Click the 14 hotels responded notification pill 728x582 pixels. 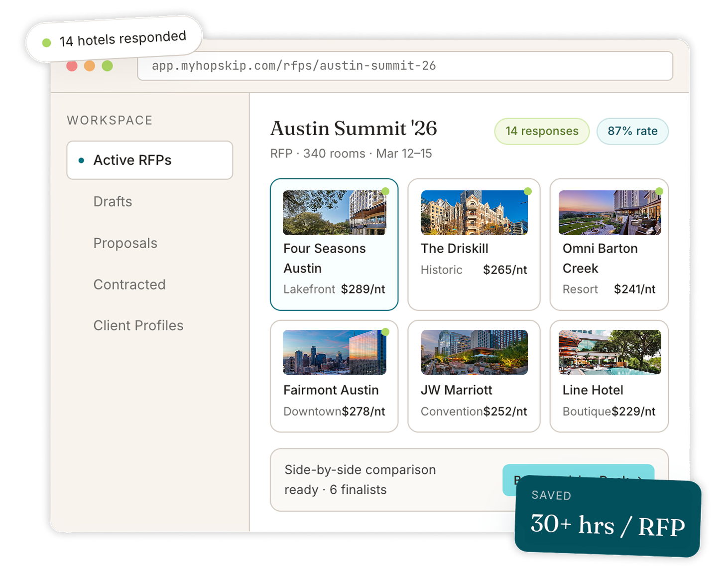click(114, 39)
